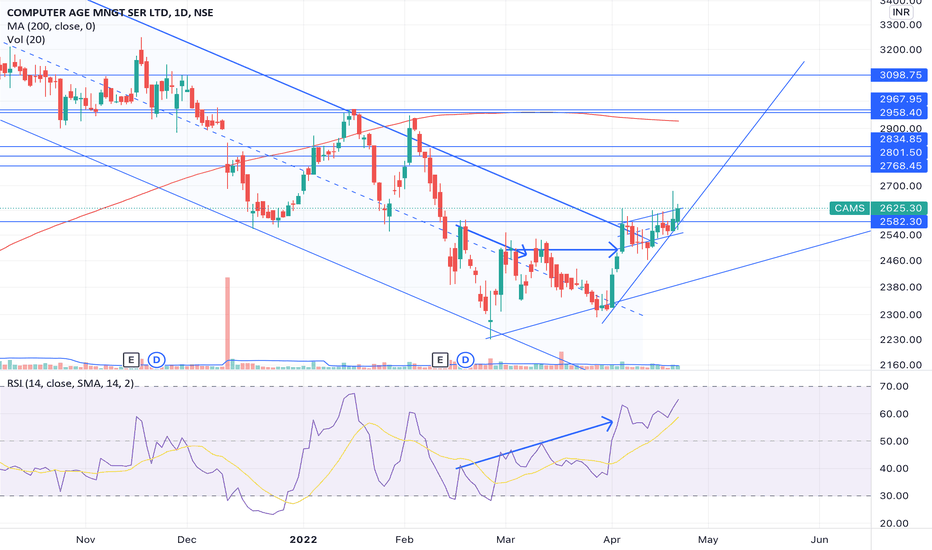
Task: Click the 30.00 level on the RSI scale
Action: tap(894, 496)
